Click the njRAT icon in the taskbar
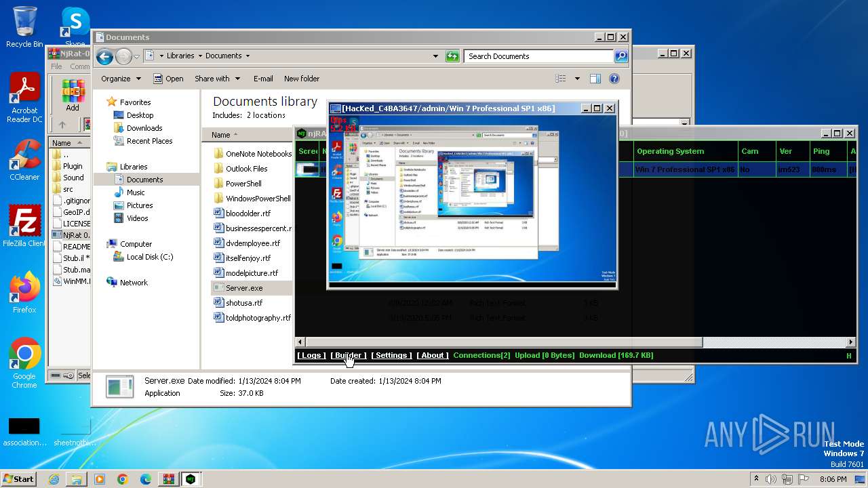The image size is (868, 488). tap(192, 479)
